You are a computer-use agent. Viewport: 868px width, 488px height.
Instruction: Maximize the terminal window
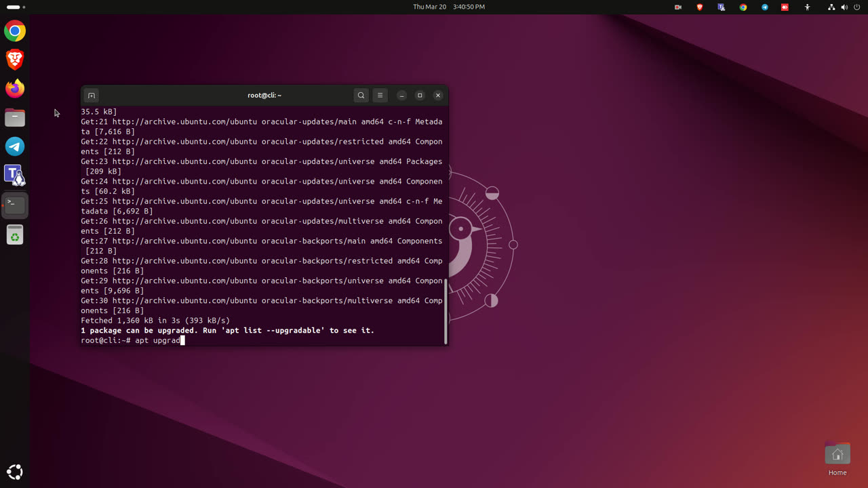click(420, 96)
